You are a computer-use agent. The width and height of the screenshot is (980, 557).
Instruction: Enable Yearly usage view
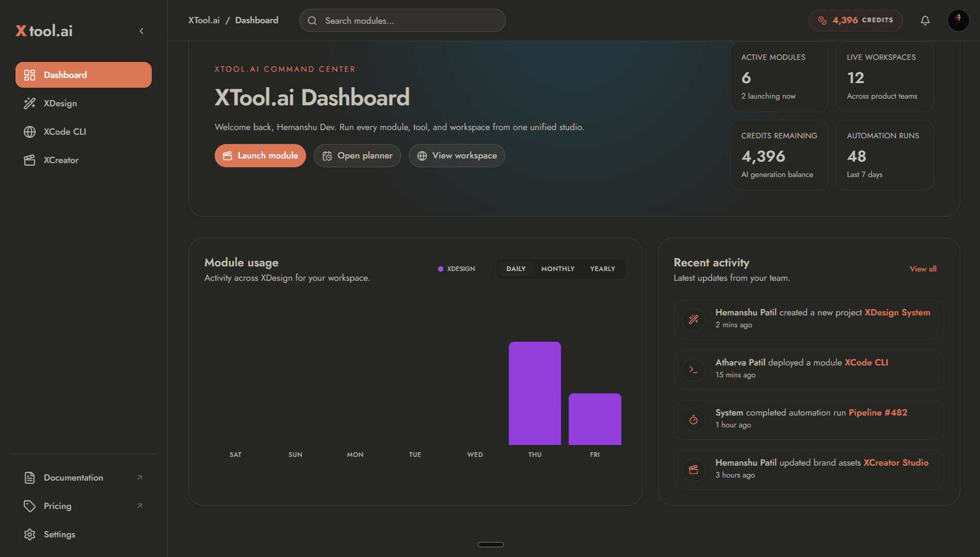[x=602, y=268]
